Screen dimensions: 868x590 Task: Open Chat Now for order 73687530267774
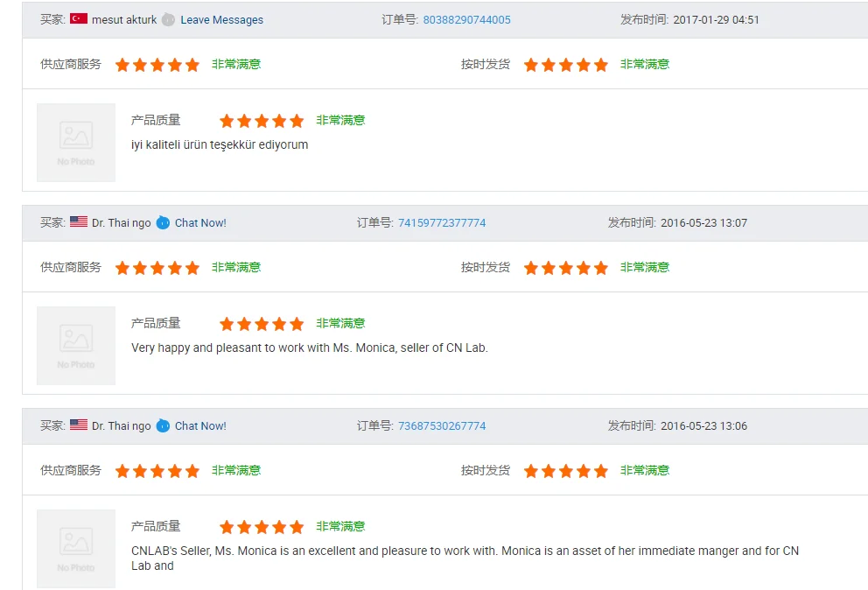pos(200,426)
